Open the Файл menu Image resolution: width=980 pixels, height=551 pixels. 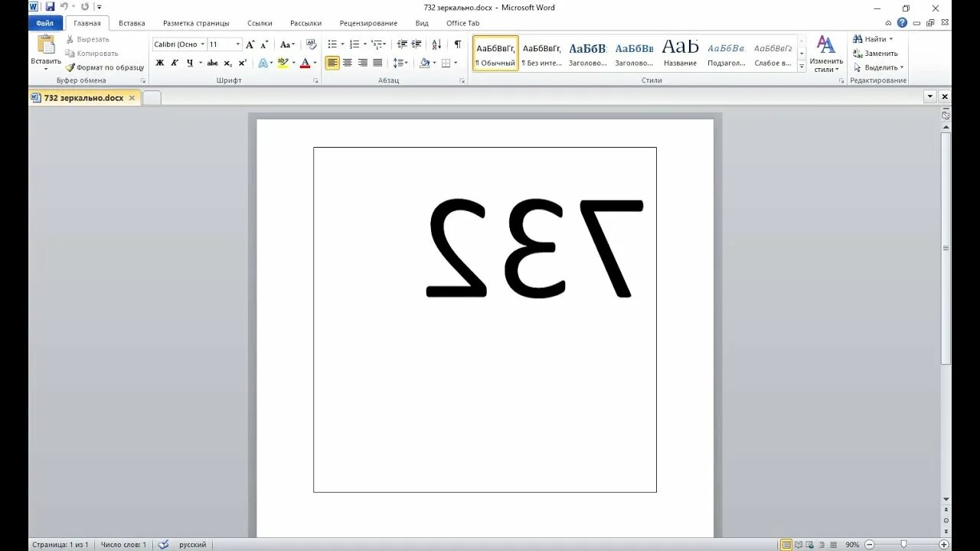pyautogui.click(x=45, y=23)
